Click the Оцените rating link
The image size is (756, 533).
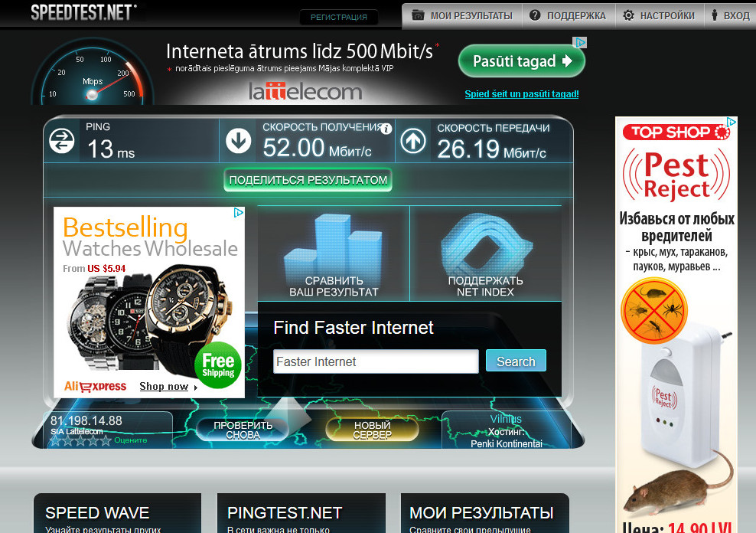[131, 440]
